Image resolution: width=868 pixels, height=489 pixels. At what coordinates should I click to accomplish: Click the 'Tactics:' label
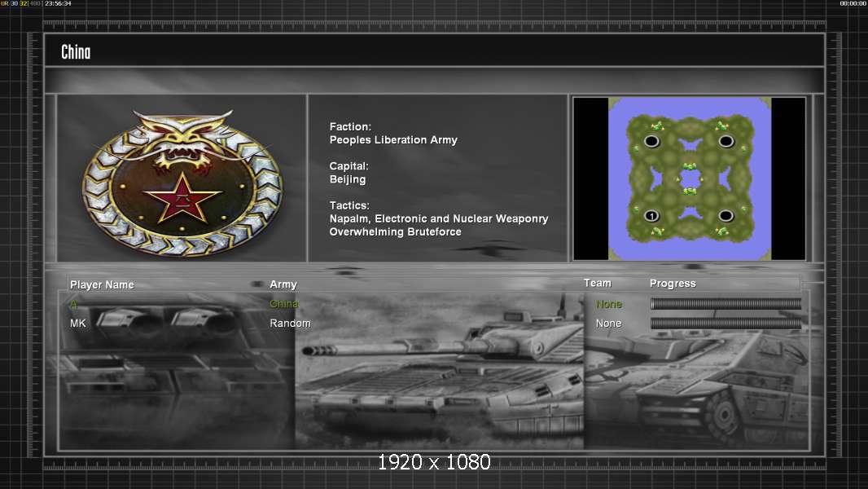349,205
